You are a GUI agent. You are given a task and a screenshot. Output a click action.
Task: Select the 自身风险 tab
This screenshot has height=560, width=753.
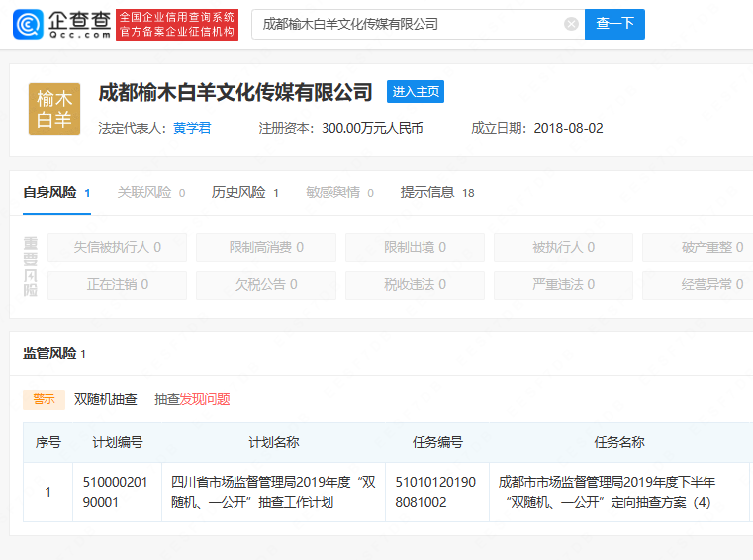[x=56, y=193]
